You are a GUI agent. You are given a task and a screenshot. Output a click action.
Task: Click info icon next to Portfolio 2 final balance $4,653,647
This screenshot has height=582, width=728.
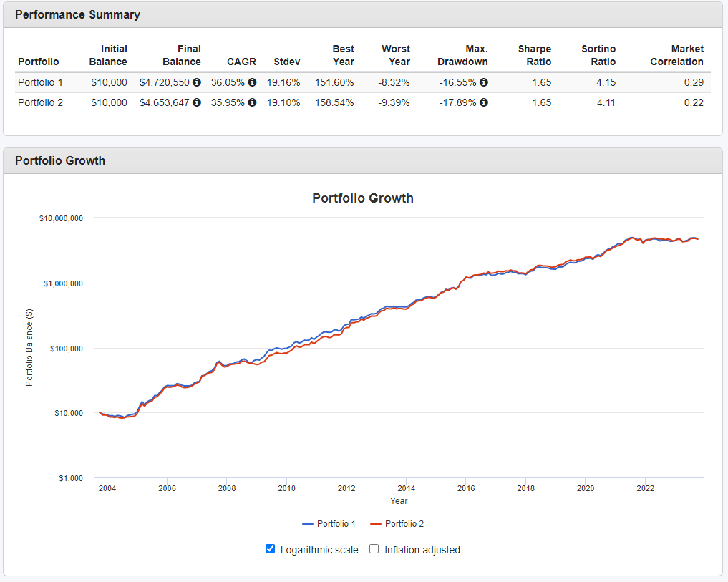point(197,102)
